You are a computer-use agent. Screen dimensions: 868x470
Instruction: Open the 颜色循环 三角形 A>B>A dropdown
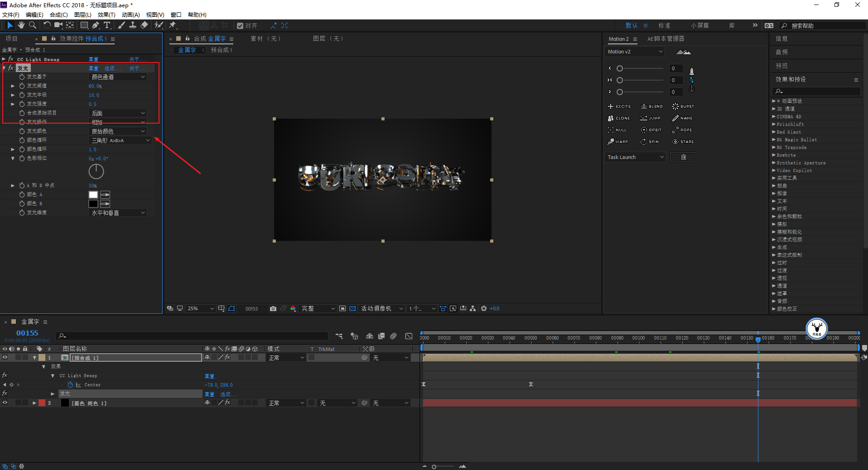coord(120,140)
